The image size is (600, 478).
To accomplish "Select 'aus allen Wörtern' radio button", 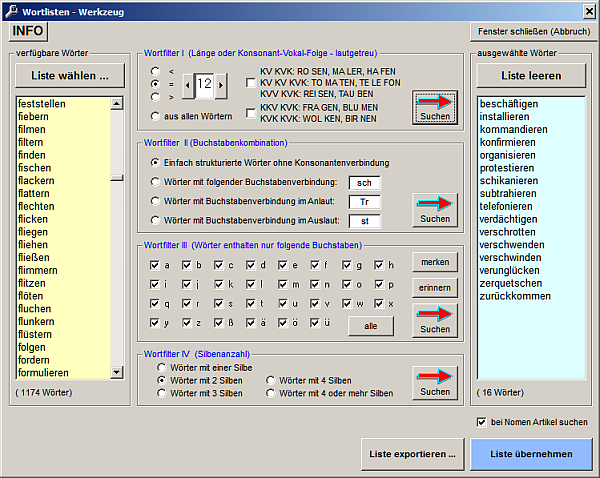I will tap(155, 117).
